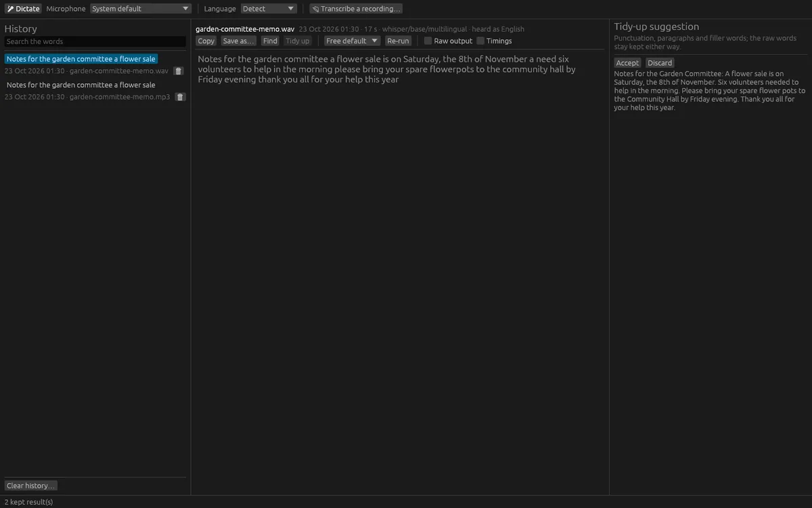Click Save as button

(239, 41)
